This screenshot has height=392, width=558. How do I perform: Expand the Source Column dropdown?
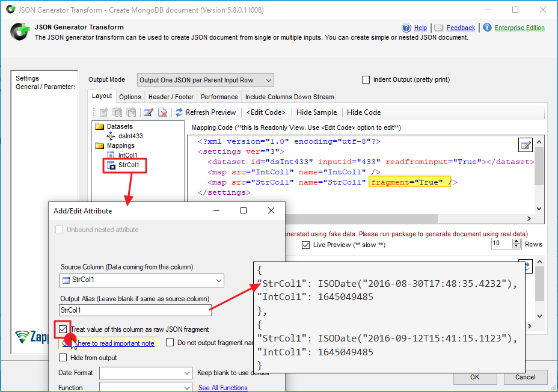click(218, 280)
